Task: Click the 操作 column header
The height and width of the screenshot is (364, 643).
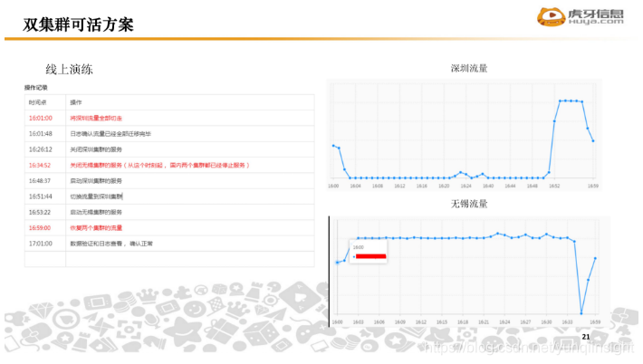Action: coord(76,102)
